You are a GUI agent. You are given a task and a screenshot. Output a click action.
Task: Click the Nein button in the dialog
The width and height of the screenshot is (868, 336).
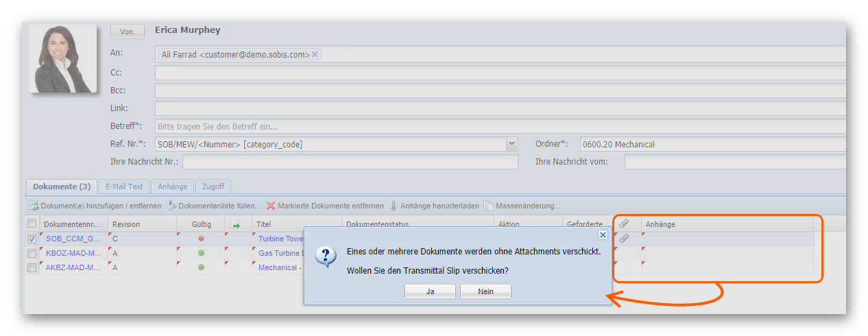[x=485, y=291]
